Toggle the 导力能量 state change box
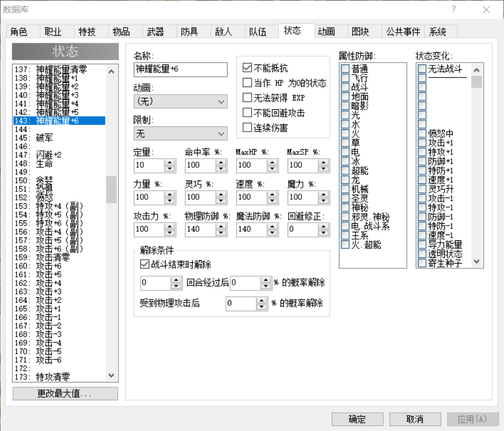The image size is (504, 431). pos(422,245)
